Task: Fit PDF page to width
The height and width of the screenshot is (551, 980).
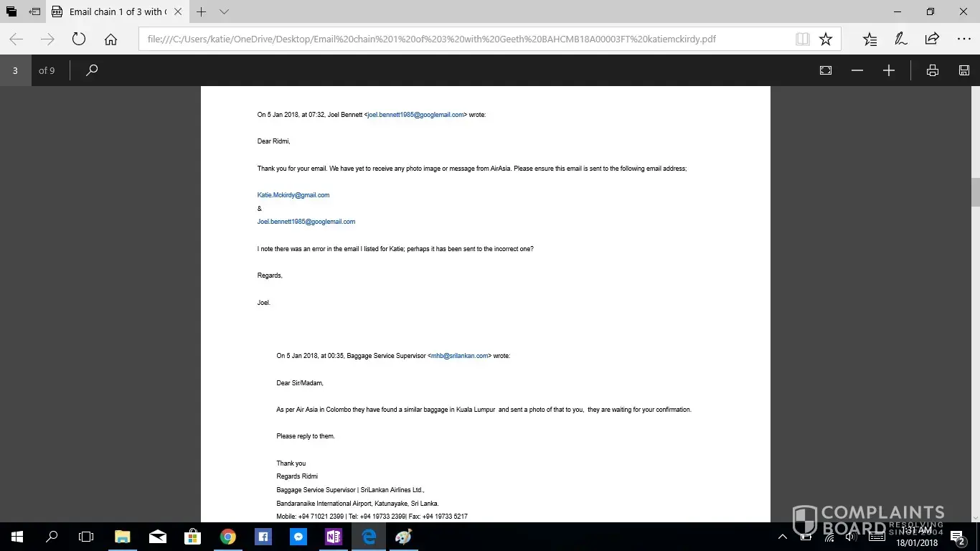Action: coord(826,70)
